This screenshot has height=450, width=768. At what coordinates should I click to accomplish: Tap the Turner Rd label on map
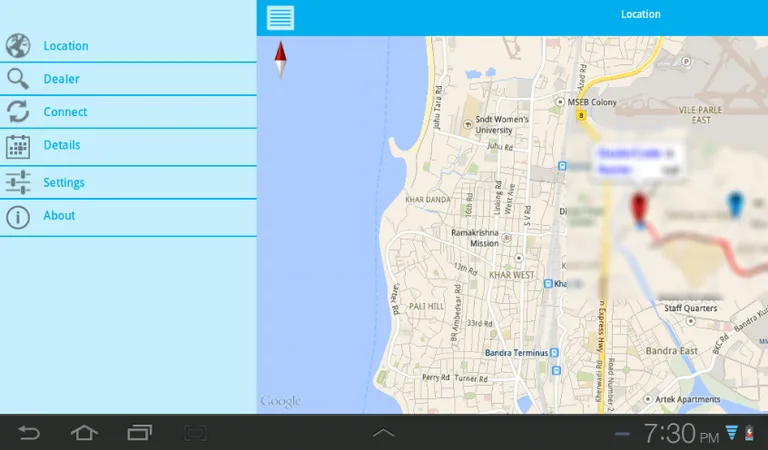[471, 378]
